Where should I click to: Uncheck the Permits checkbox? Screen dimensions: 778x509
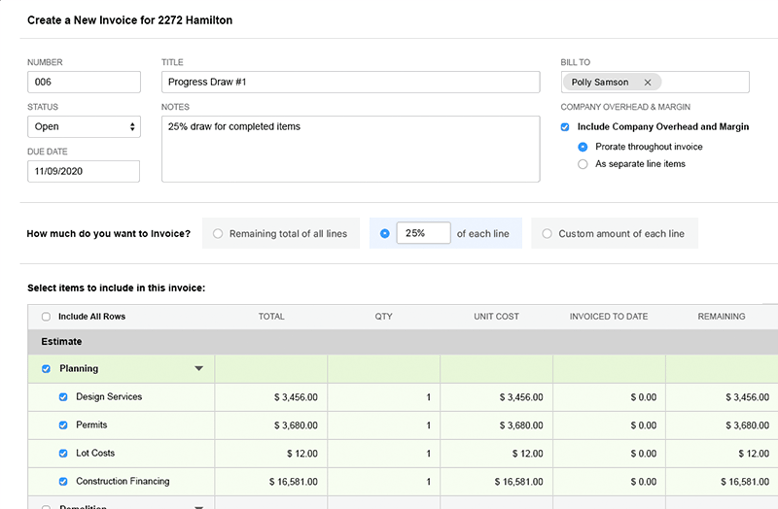(x=63, y=425)
